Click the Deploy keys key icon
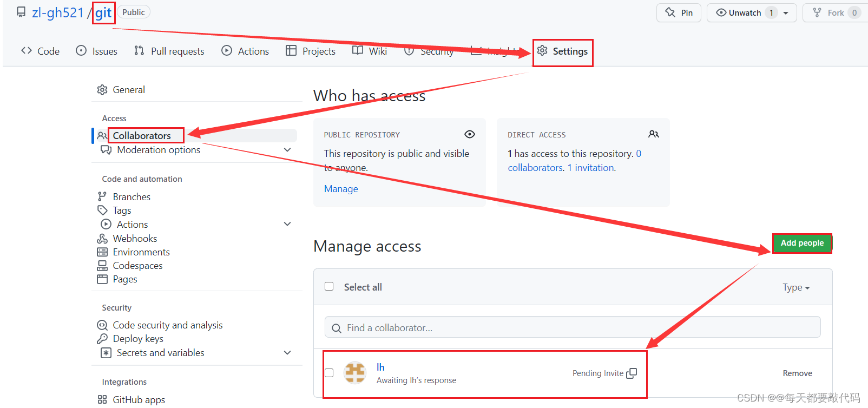Viewport: 868px width, 408px height. coord(102,339)
